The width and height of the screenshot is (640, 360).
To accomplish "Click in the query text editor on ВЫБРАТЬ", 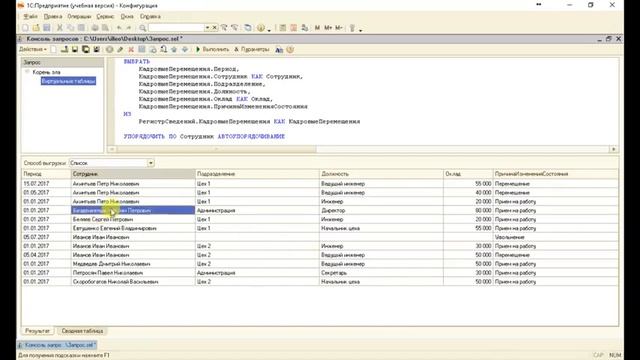I will pyautogui.click(x=137, y=62).
